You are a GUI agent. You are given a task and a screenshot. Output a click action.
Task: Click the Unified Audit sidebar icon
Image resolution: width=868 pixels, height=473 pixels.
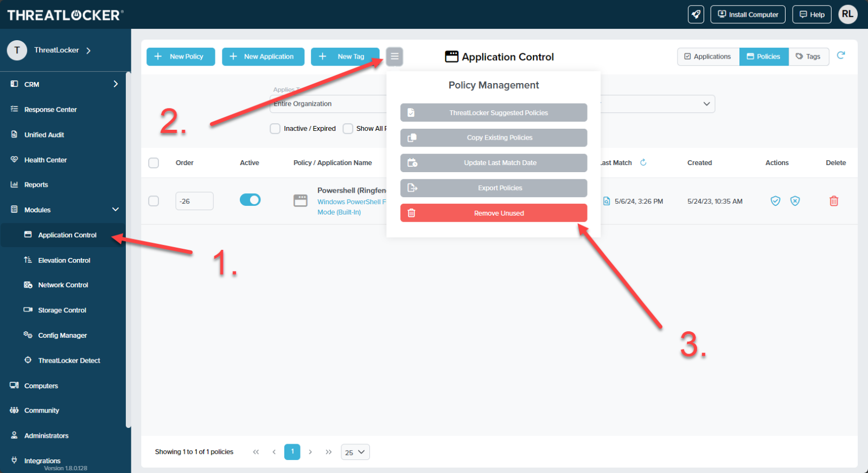14,134
